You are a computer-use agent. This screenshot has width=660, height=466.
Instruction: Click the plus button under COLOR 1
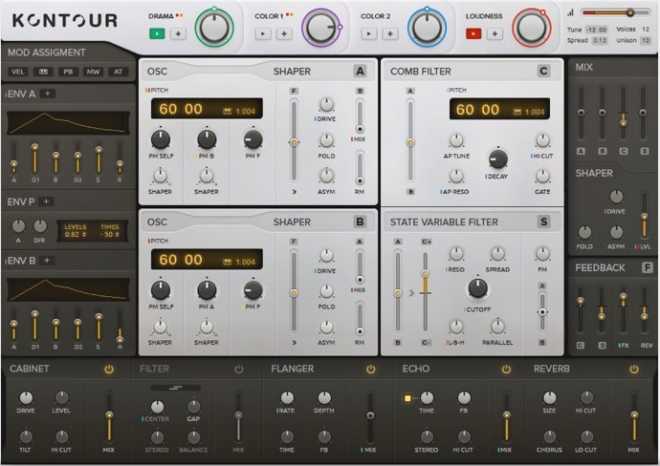point(284,33)
